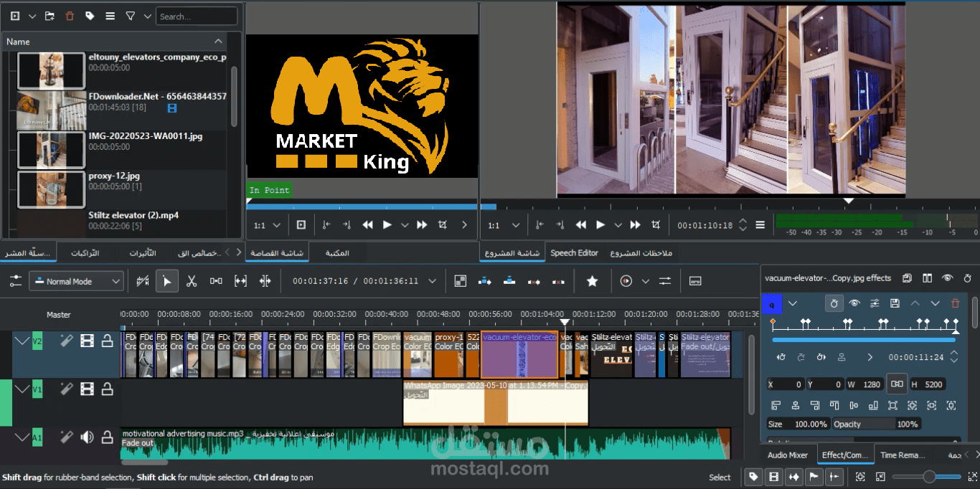Click the bin Search field
Image resolution: width=980 pixels, height=489 pixels.
point(197,16)
